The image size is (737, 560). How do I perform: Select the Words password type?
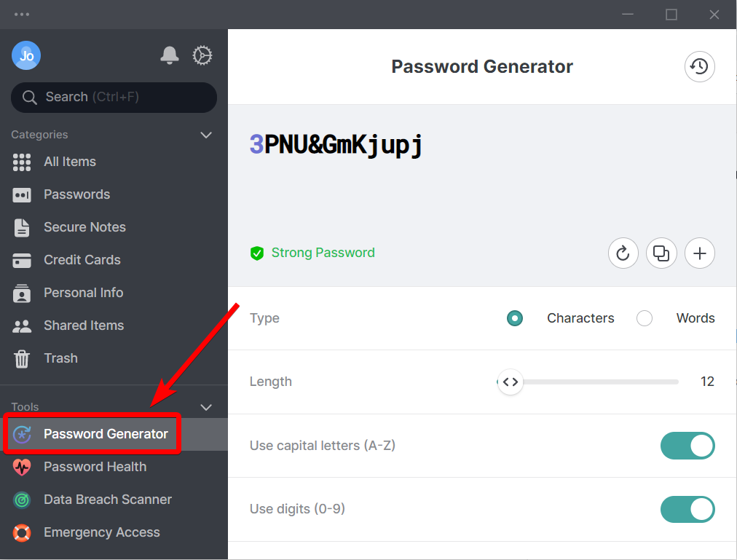click(x=644, y=318)
